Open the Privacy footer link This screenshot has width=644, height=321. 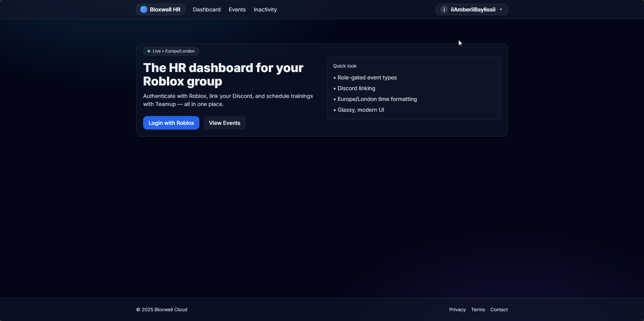pos(457,310)
